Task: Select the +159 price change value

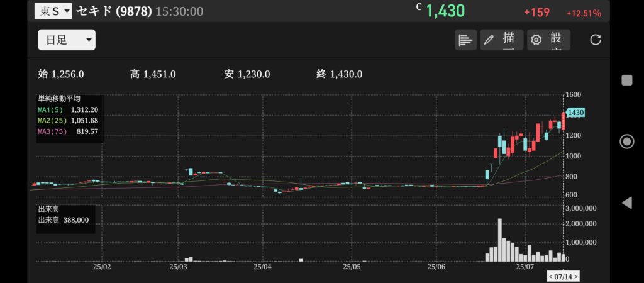Action: 537,13
